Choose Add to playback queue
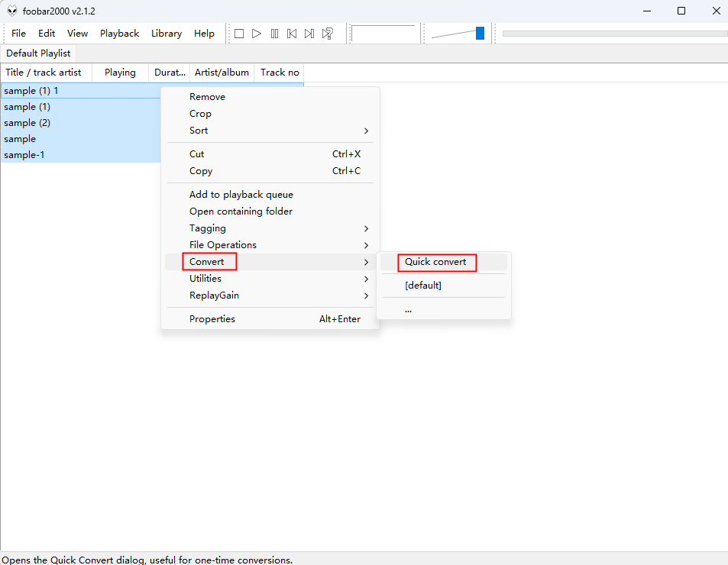Viewport: 728px width, 565px height. [270, 195]
